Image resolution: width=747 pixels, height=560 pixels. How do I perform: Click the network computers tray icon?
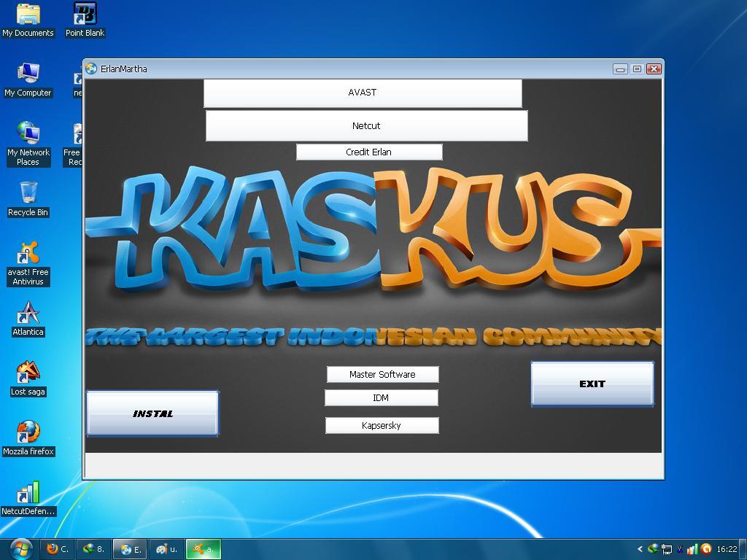(x=667, y=549)
